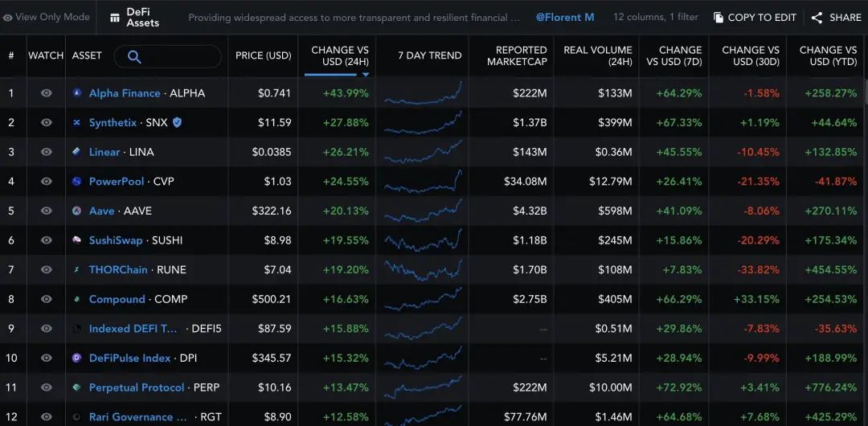
Task: Open the THORChain asset link
Action: [x=118, y=270]
